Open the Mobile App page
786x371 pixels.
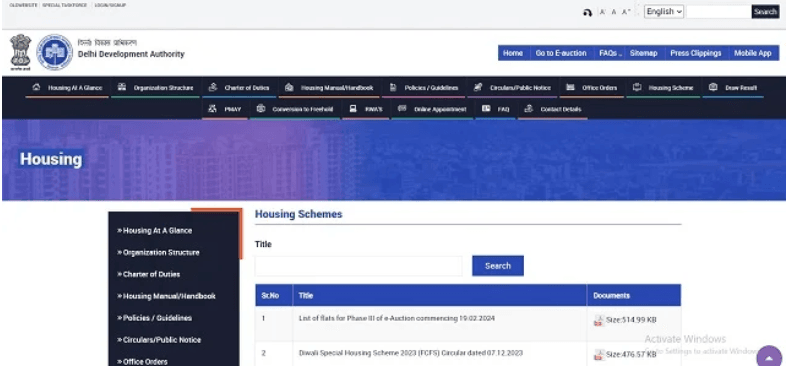coord(753,53)
